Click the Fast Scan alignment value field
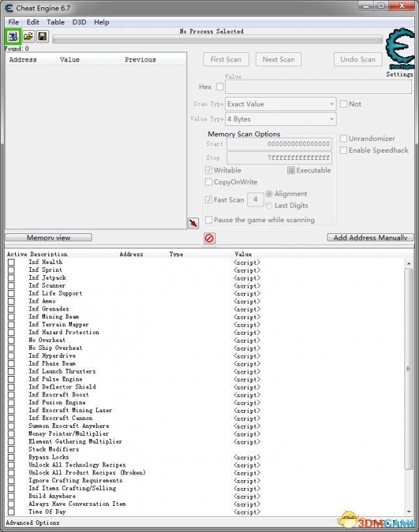 pos(255,199)
